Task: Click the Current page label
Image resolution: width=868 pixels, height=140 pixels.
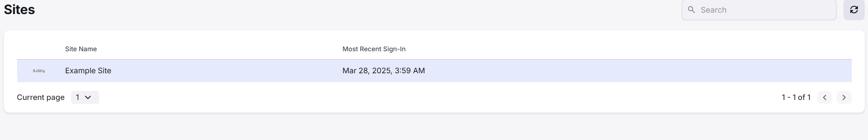Action: (41, 97)
